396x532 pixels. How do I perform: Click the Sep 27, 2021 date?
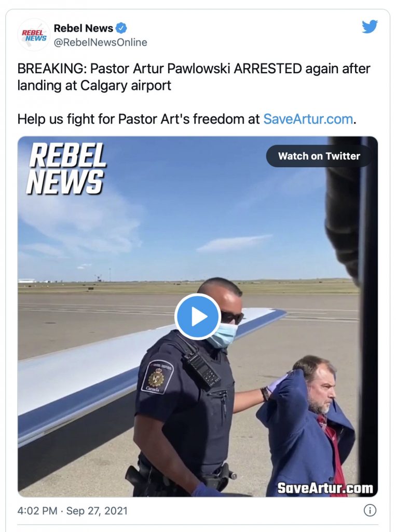point(97,511)
